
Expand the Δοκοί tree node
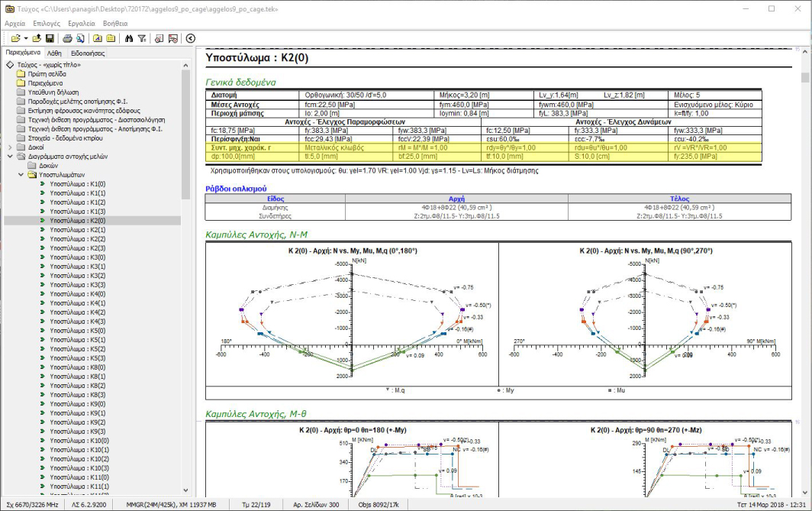(10, 147)
